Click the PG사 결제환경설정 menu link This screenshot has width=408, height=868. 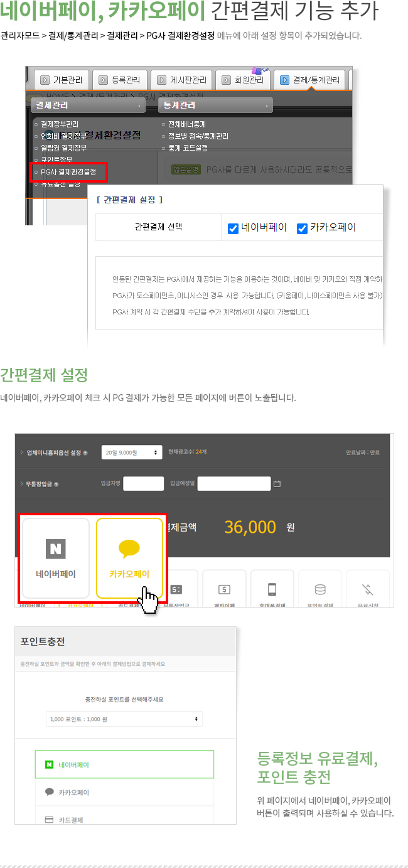pos(68,171)
